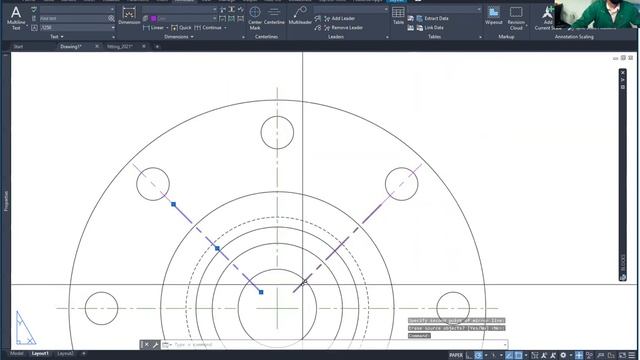640x360 pixels.
Task: Click the Continue dimension tool
Action: coord(208,28)
